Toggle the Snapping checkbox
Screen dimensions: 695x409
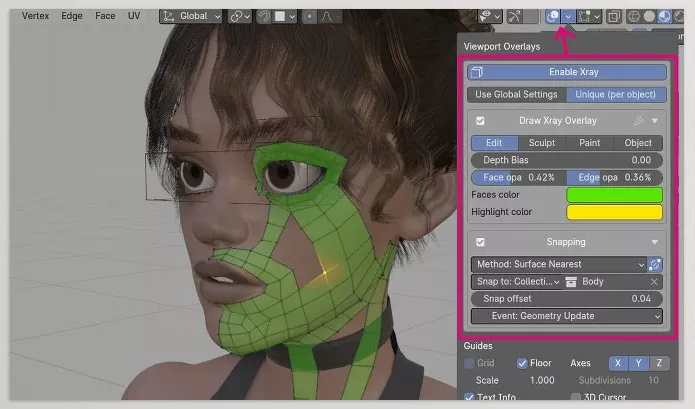480,242
